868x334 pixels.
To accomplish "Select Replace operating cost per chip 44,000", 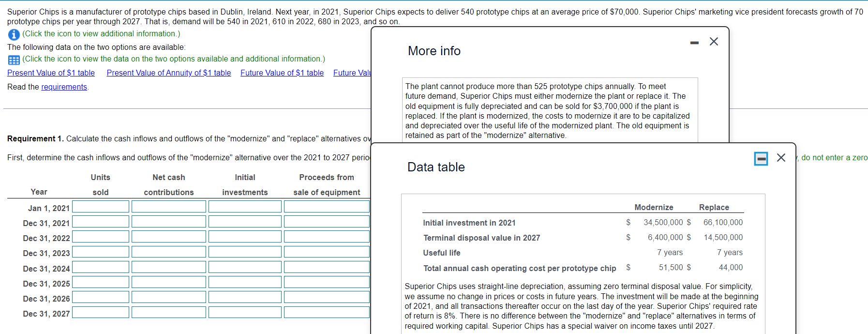I will (x=731, y=267).
